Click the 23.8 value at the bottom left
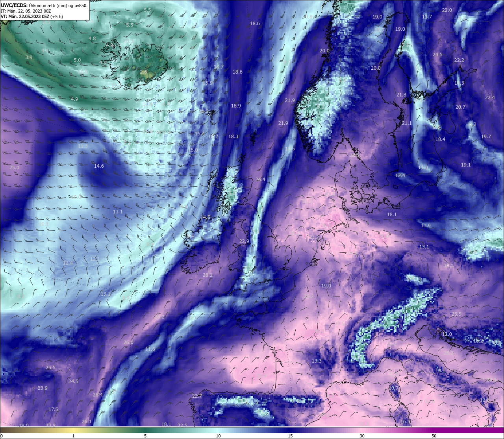 [50, 426]
